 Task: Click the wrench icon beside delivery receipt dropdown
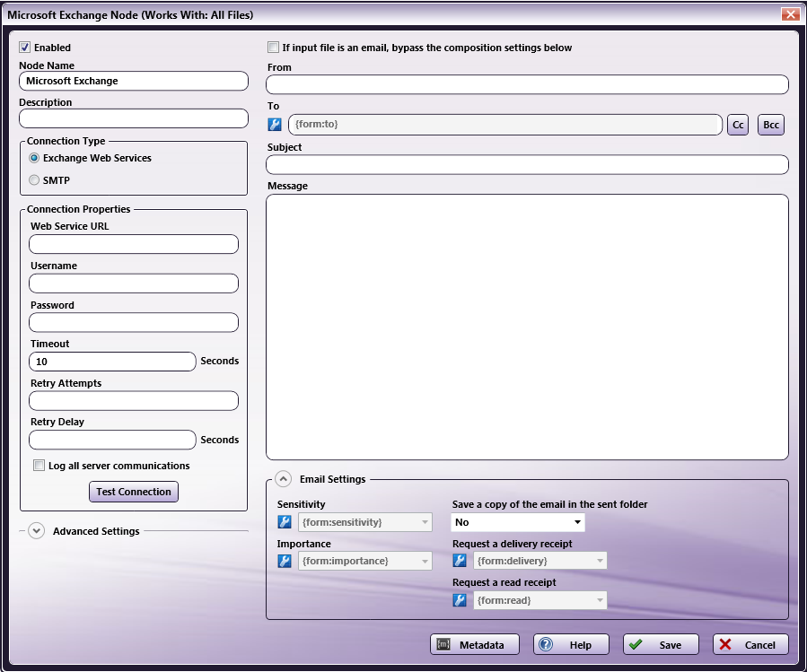pos(460,561)
